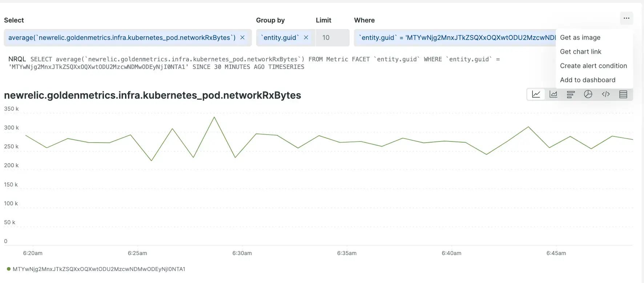
Task: Click the Group by label
Action: 270,20
